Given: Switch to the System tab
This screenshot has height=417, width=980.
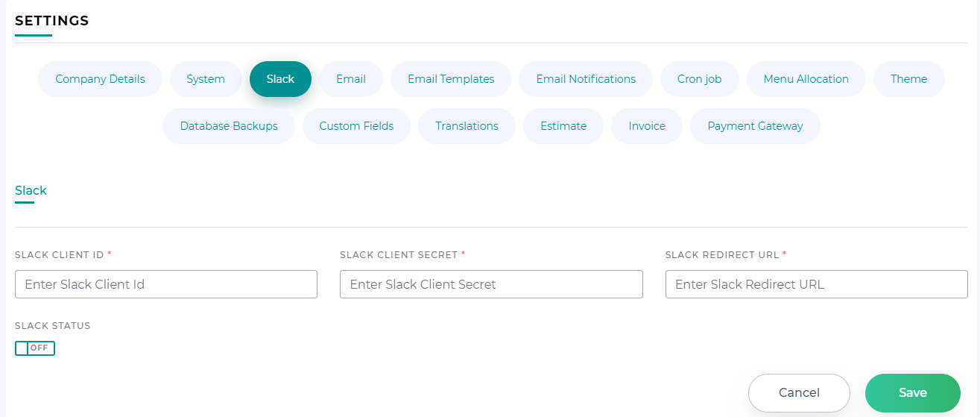Looking at the screenshot, I should (206, 79).
